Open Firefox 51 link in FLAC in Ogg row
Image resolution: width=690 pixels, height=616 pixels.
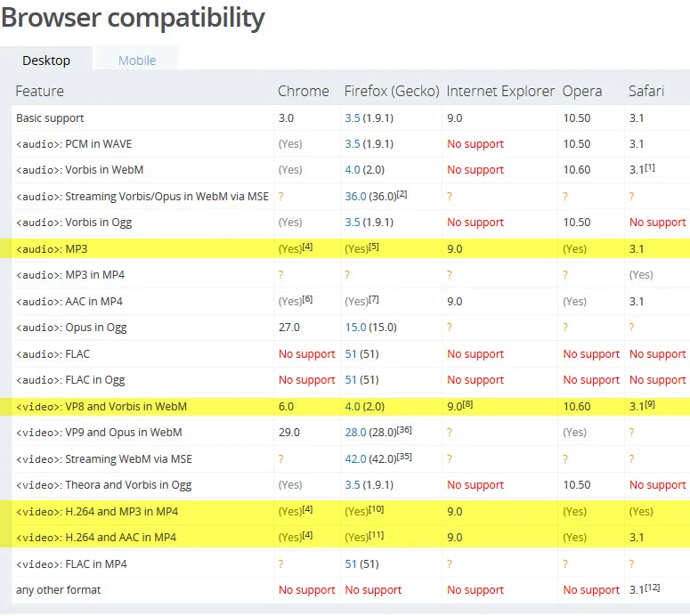pos(351,380)
